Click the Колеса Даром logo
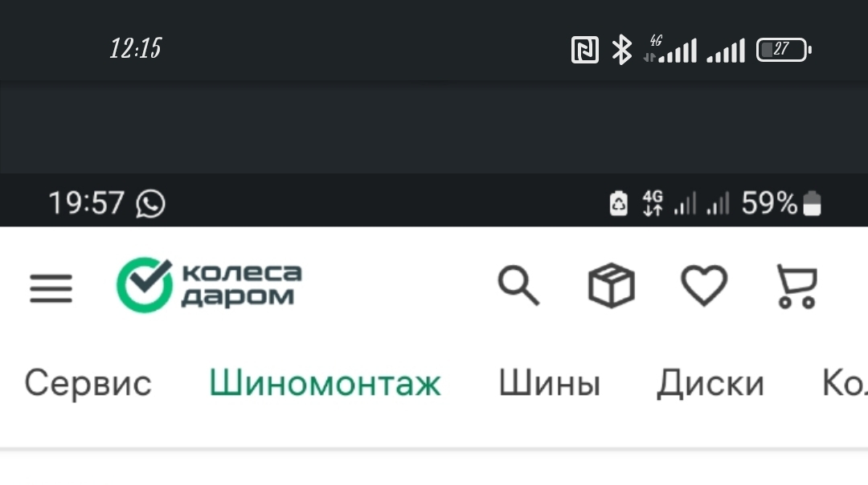Image resolution: width=868 pixels, height=485 pixels. coord(209,285)
